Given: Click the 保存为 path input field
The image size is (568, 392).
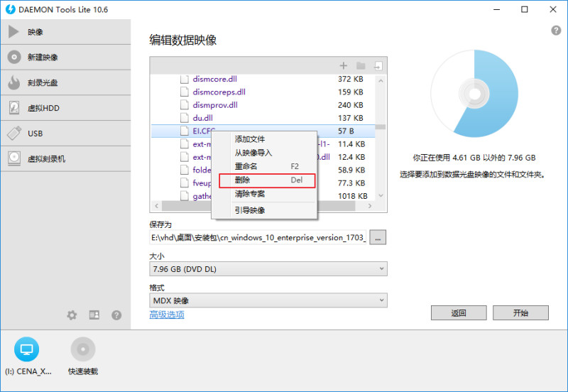Looking at the screenshot, I should [258, 238].
